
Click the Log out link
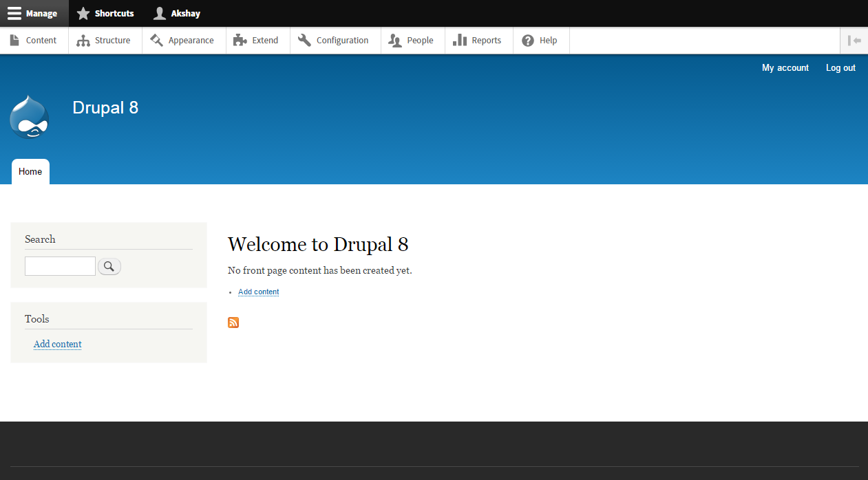840,68
